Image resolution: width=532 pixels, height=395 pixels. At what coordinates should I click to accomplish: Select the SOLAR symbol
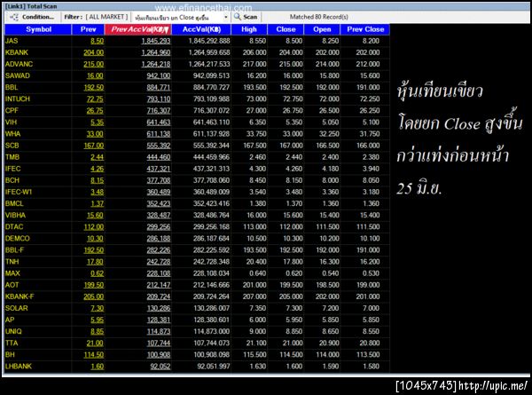coord(17,308)
